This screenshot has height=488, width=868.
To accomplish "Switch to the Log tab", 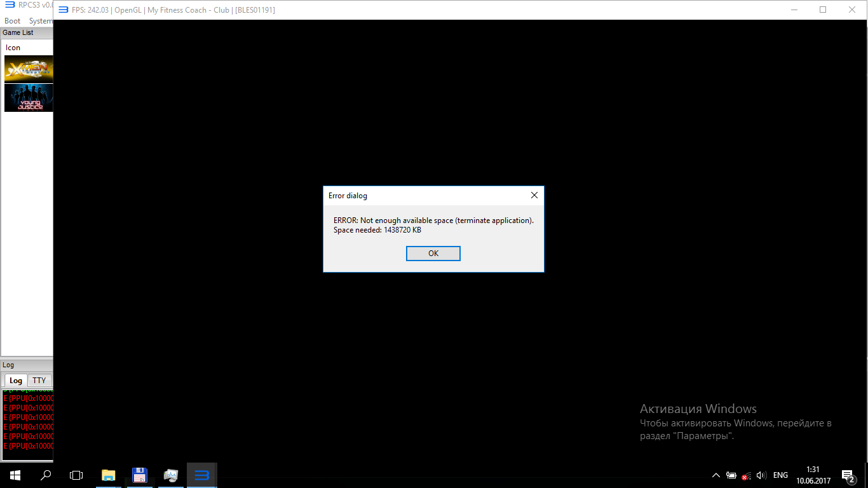I will pyautogui.click(x=16, y=381).
